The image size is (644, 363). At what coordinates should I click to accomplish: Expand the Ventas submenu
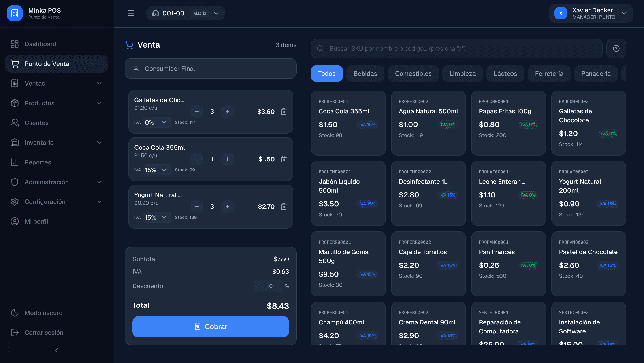[x=57, y=84]
